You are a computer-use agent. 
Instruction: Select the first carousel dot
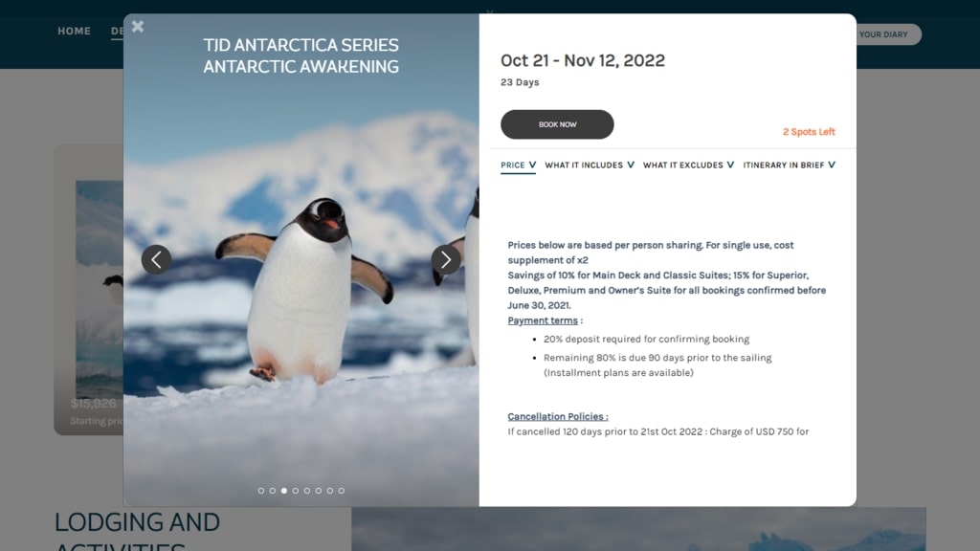click(261, 491)
